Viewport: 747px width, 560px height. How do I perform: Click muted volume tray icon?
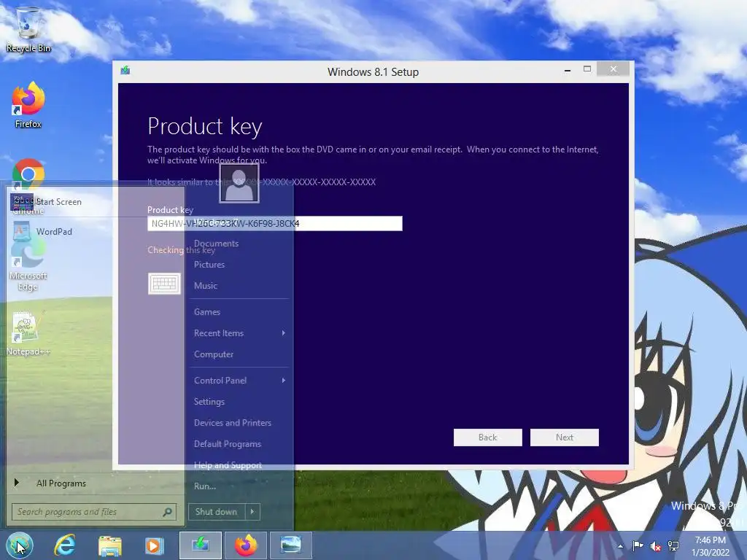[656, 546]
